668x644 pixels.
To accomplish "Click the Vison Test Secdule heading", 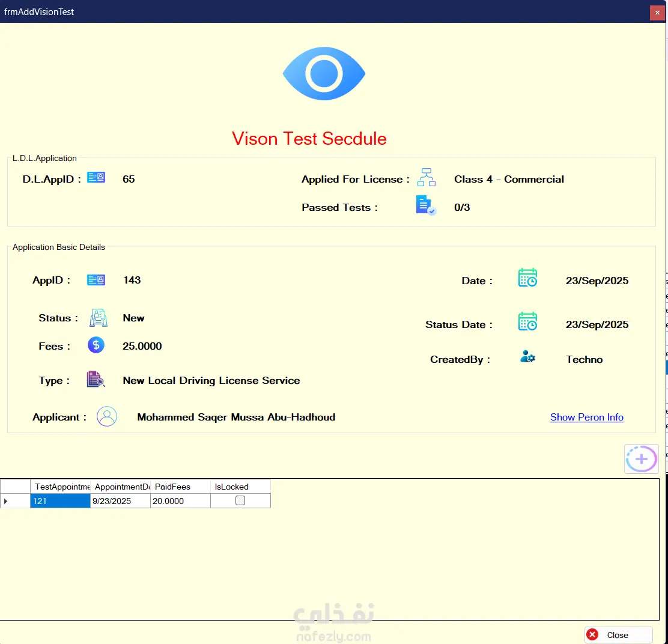I will (309, 138).
